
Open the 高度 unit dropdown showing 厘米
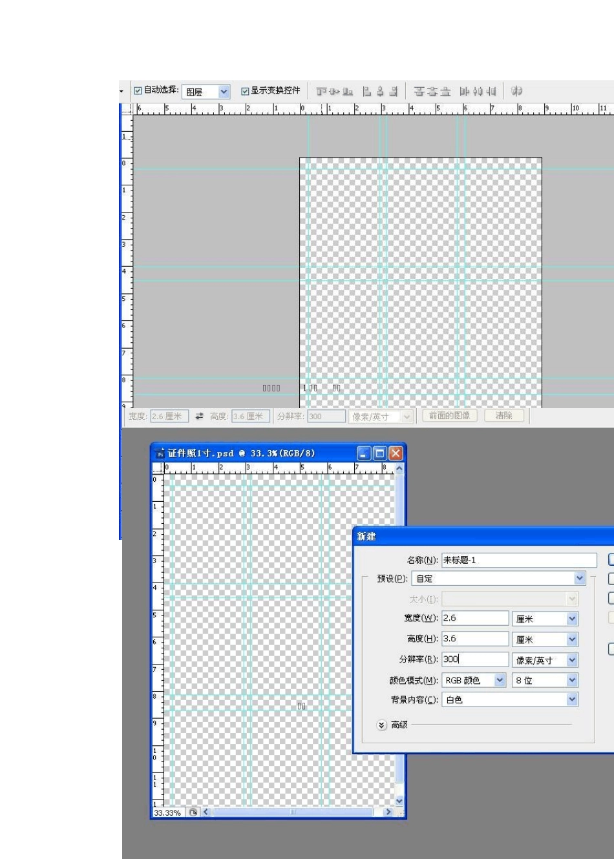tap(545, 639)
